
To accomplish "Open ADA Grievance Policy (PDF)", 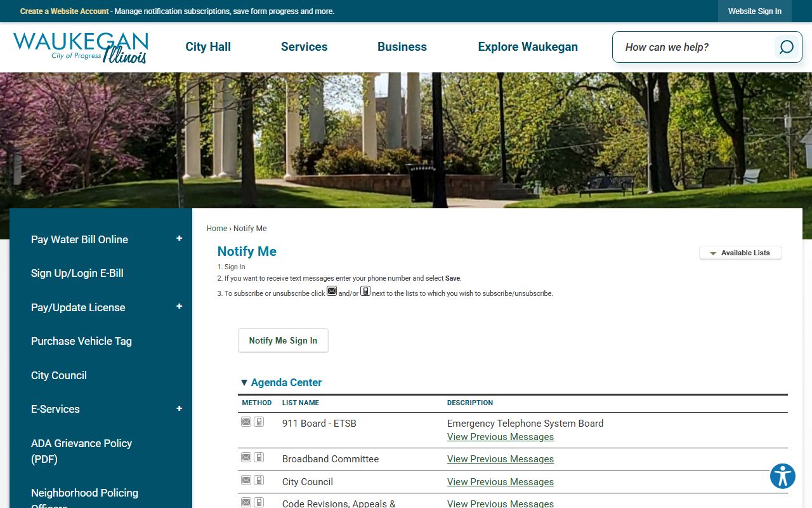I will 81,451.
